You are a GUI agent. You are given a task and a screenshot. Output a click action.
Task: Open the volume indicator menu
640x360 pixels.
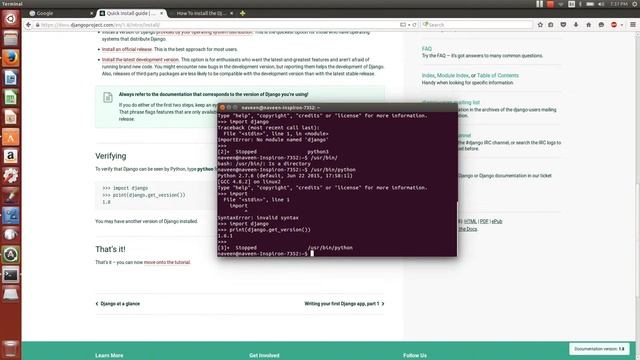601,4
